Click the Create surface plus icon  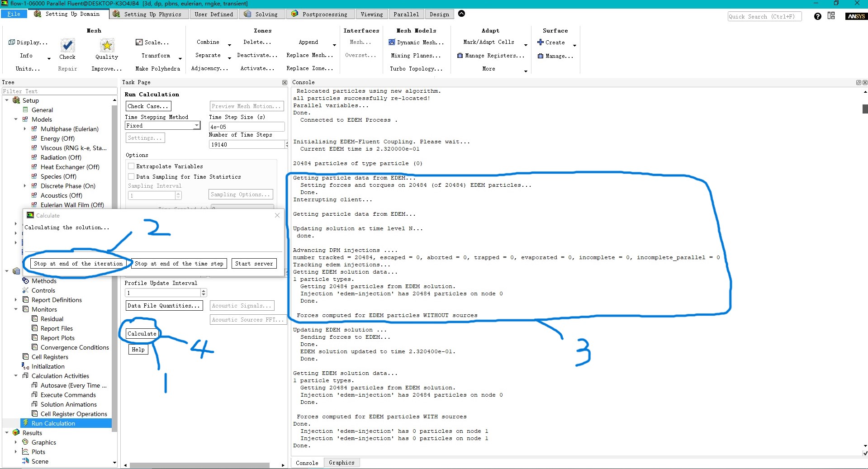[541, 42]
